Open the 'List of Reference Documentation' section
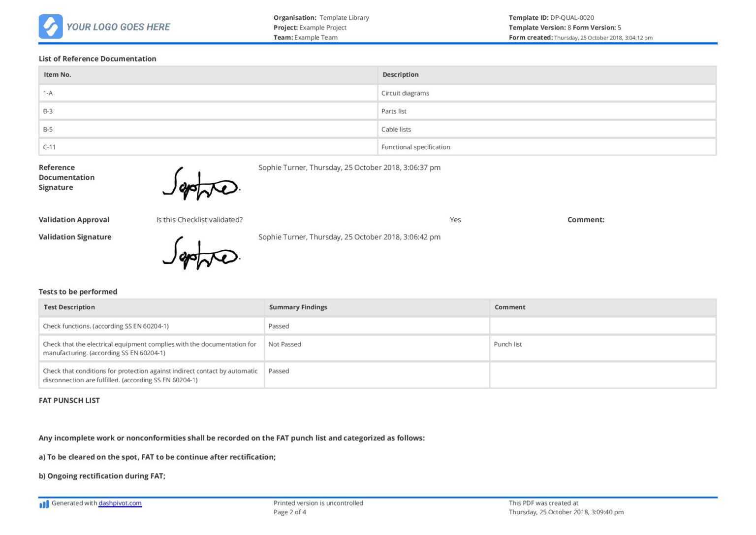This screenshot has height=535, width=756. pos(97,58)
